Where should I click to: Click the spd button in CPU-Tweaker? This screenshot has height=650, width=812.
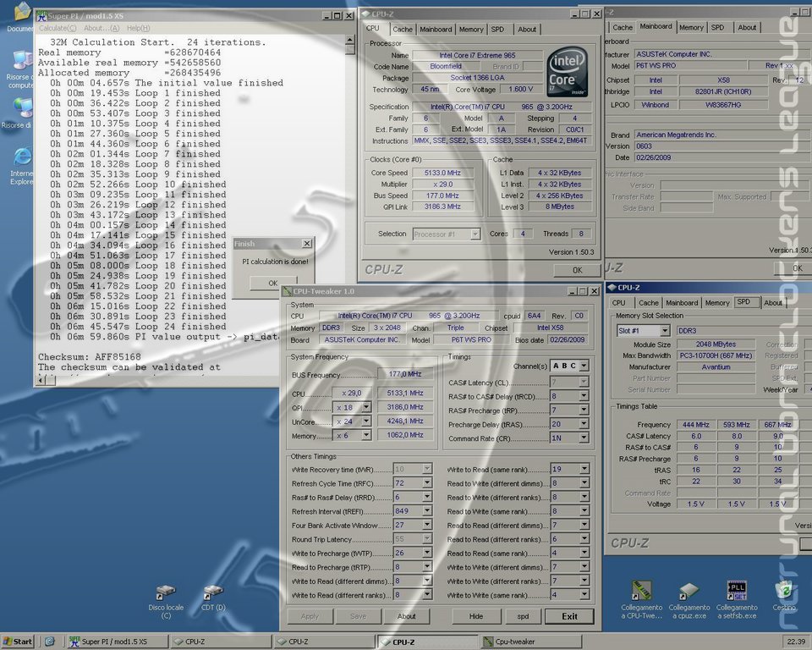523,616
